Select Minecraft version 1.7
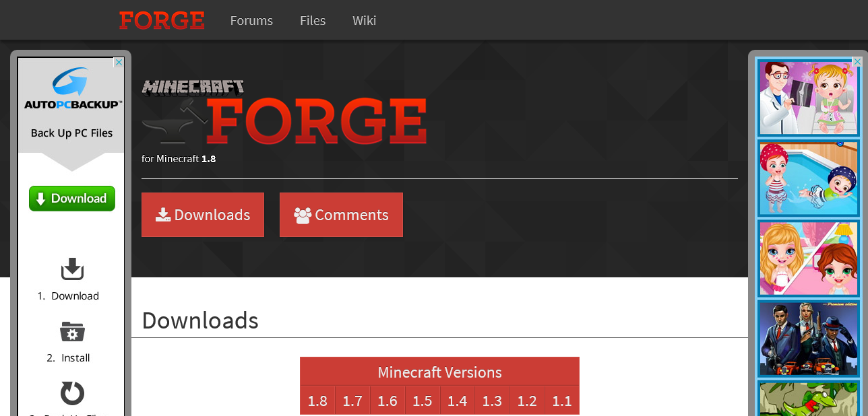The height and width of the screenshot is (416, 868). 352,401
